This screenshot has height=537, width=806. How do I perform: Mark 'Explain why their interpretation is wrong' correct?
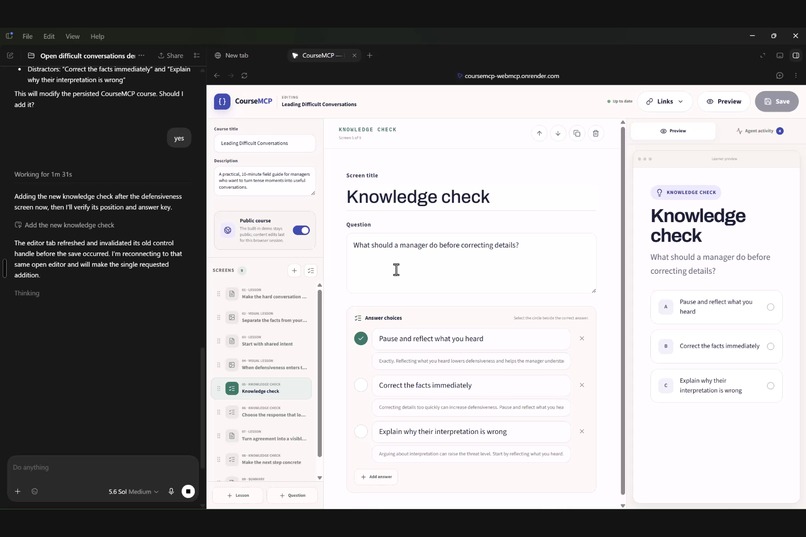[361, 432]
